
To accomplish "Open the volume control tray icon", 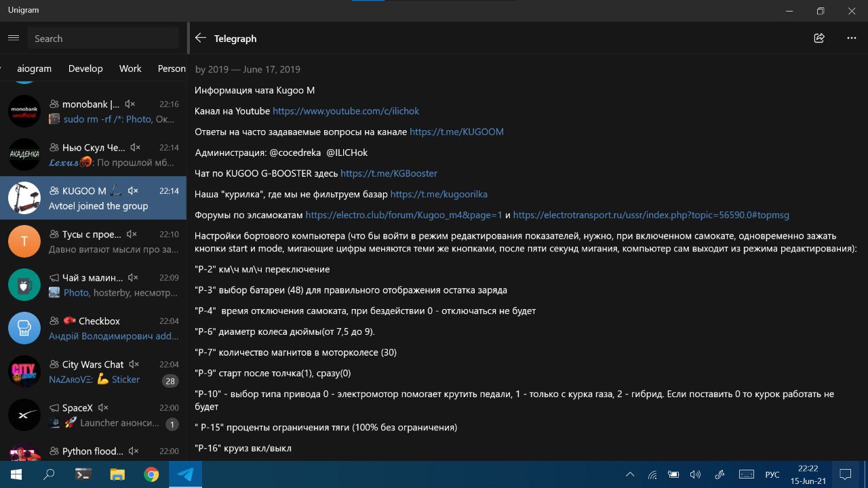I will click(695, 474).
